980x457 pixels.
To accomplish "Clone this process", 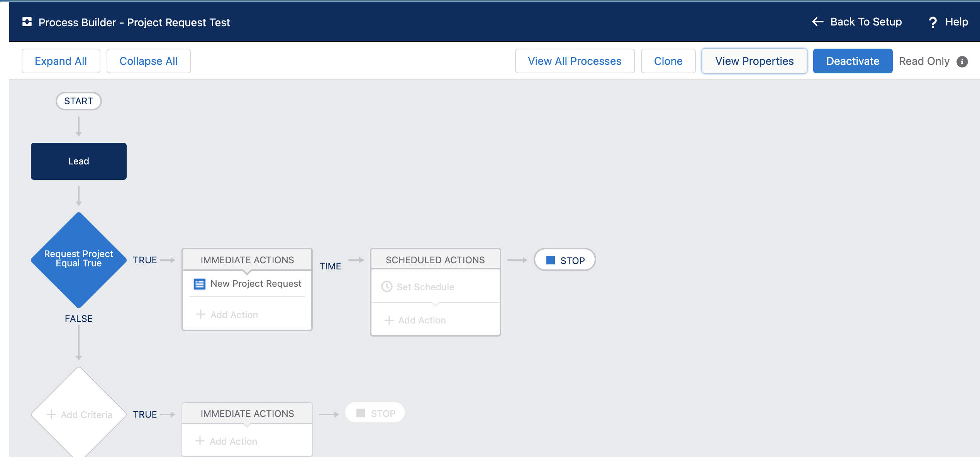I will point(668,61).
